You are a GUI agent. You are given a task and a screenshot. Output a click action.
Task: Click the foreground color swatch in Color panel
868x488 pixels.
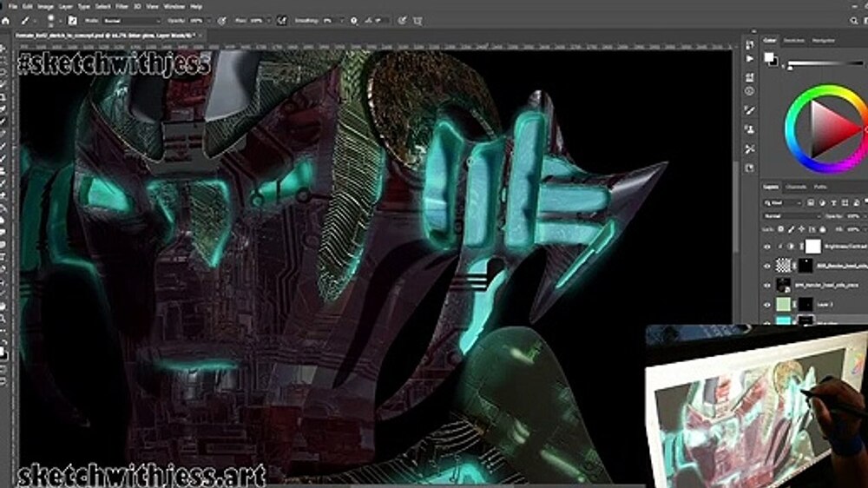(769, 57)
